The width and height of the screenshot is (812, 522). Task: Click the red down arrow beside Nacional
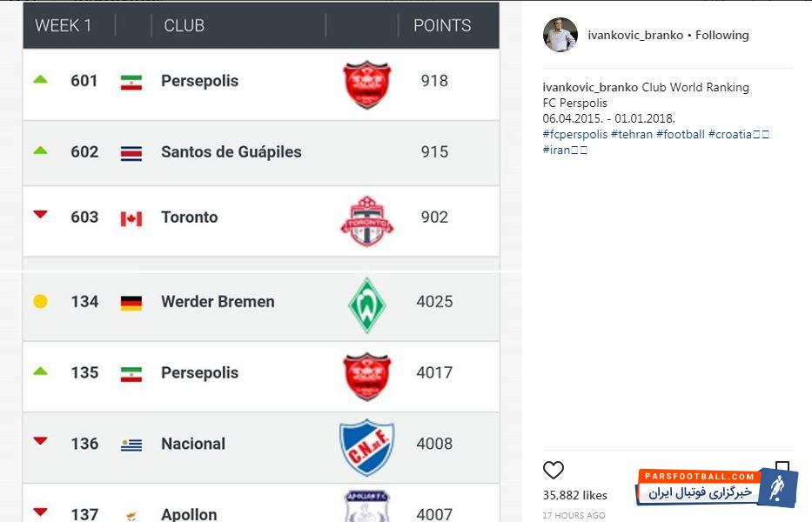pyautogui.click(x=40, y=441)
